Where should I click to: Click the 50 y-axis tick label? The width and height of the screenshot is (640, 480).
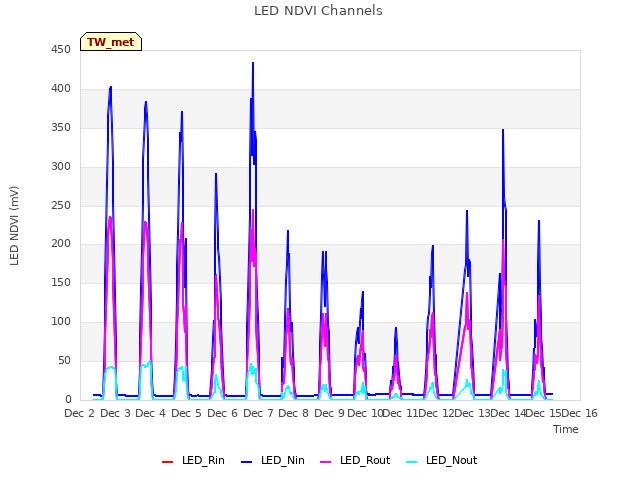click(x=64, y=361)
